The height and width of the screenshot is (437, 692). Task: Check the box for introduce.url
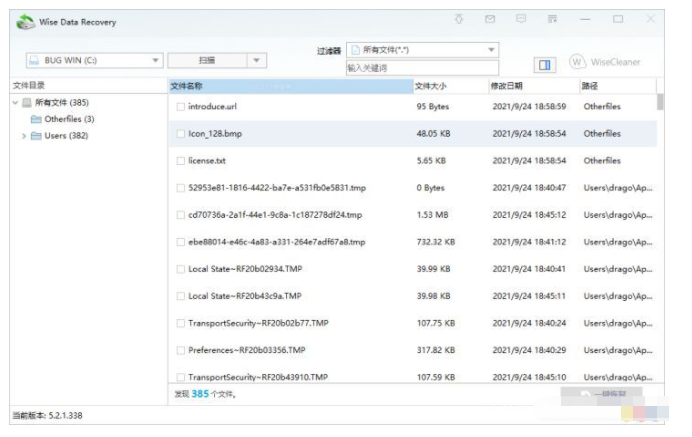click(180, 106)
